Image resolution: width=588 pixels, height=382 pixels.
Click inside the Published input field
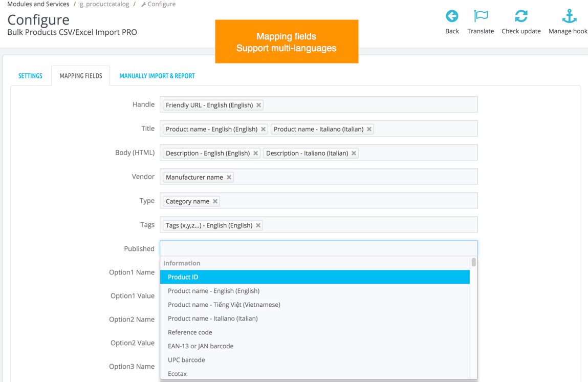318,249
